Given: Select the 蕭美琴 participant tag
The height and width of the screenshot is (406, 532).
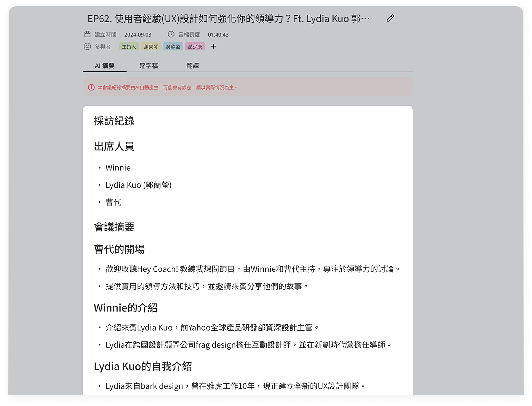Looking at the screenshot, I should 151,46.
